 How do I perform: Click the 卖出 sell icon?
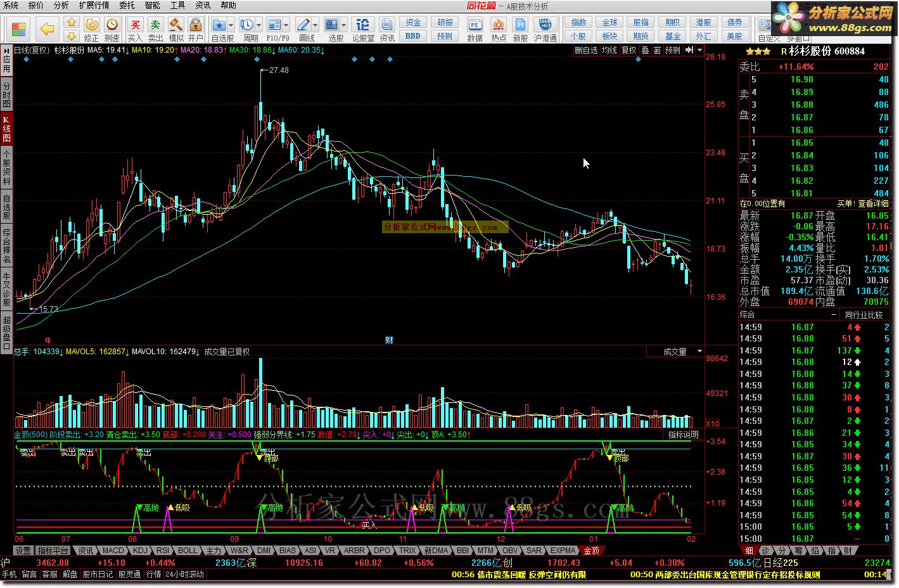tap(155, 25)
